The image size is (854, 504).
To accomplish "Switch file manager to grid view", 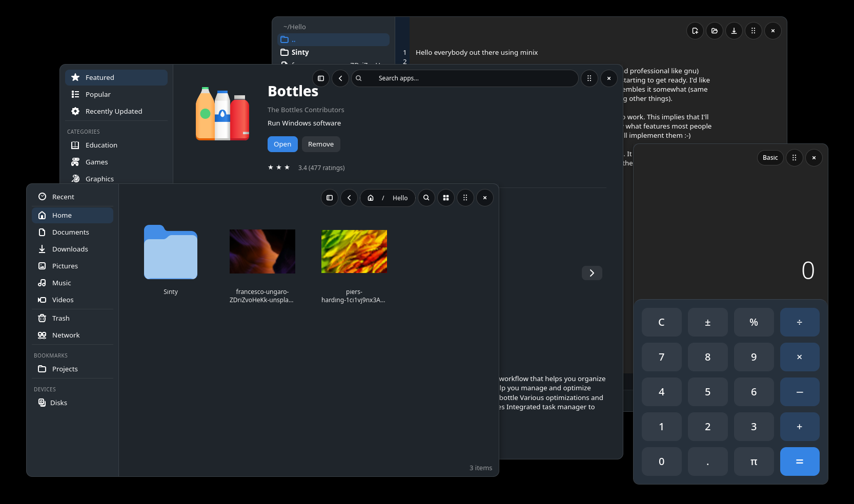I will click(446, 198).
